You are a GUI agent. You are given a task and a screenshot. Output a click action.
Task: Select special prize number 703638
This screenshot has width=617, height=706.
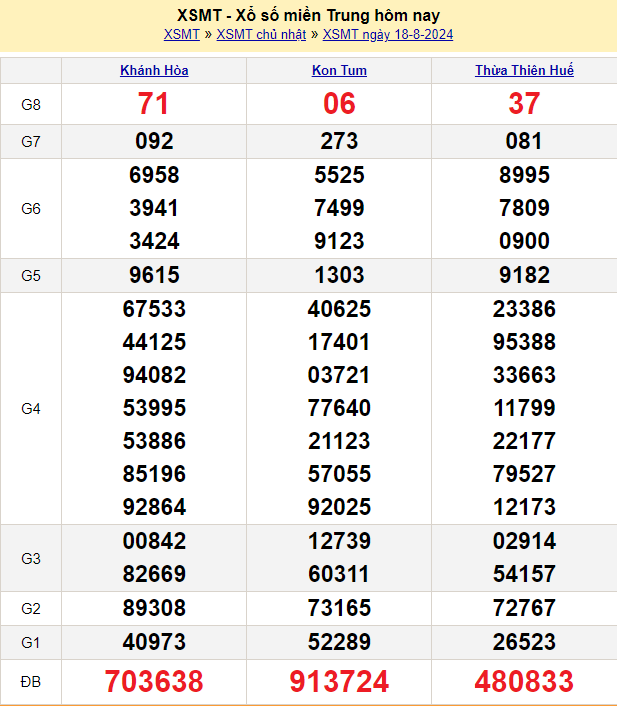tap(154, 681)
